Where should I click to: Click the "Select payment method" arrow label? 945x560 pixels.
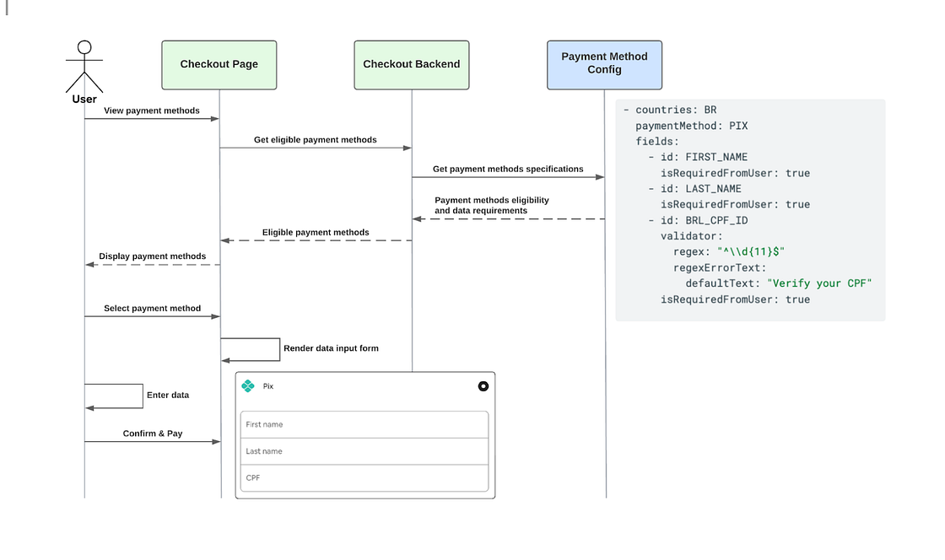pos(152,309)
